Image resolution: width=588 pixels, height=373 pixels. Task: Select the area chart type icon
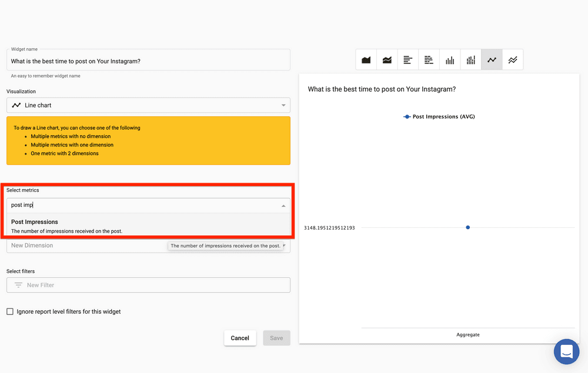coord(366,60)
